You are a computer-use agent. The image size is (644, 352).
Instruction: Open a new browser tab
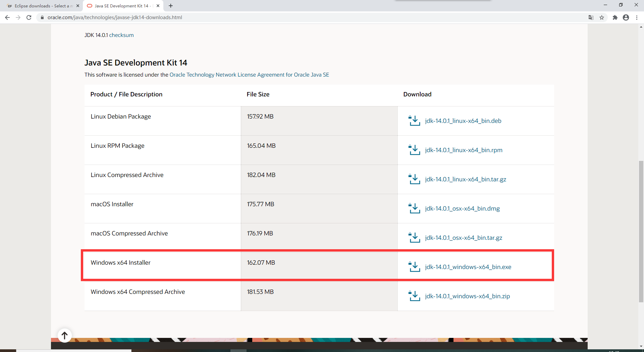click(171, 6)
